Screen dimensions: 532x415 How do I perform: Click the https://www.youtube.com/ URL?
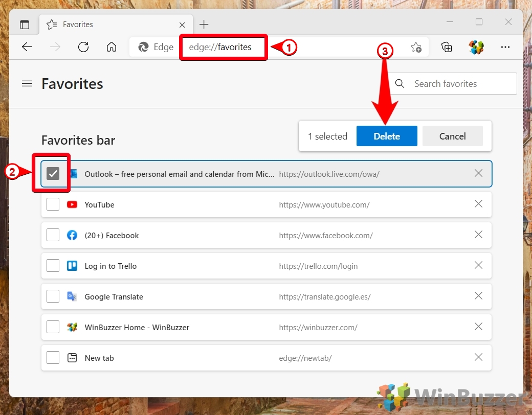324,205
